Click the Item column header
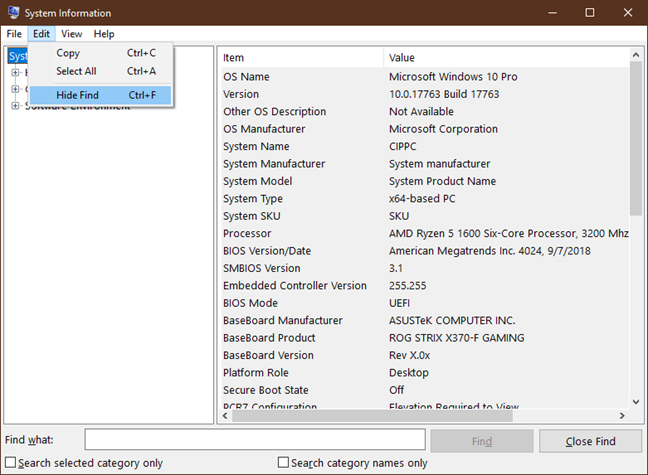The height and width of the screenshot is (475, 648). 301,57
